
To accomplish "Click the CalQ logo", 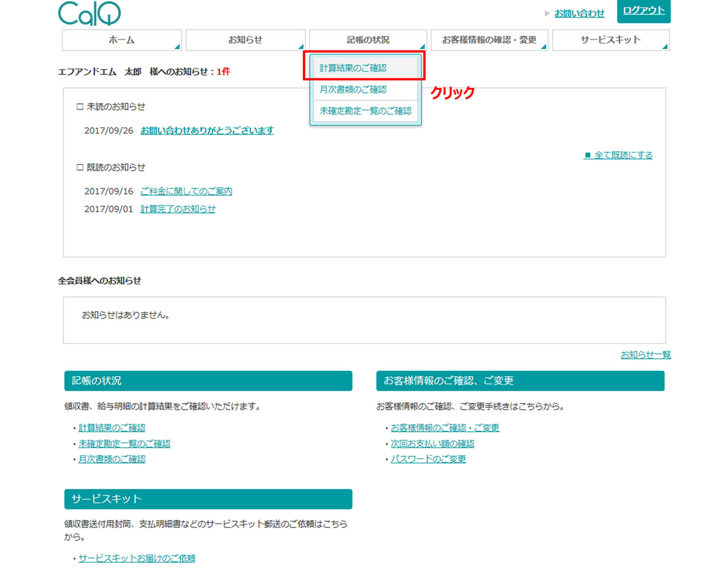I will pos(89,13).
